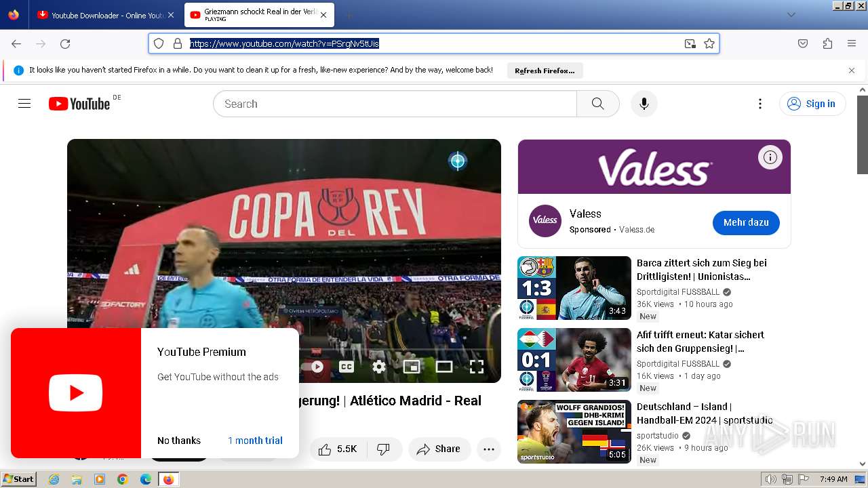Screen dimensions: 868x488
Task: Open a new tab with plus button
Action: (x=349, y=15)
